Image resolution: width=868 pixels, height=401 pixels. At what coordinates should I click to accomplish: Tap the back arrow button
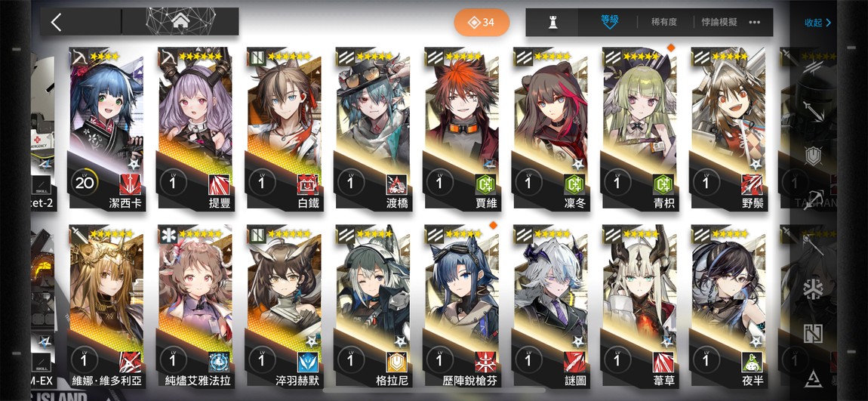(56, 22)
